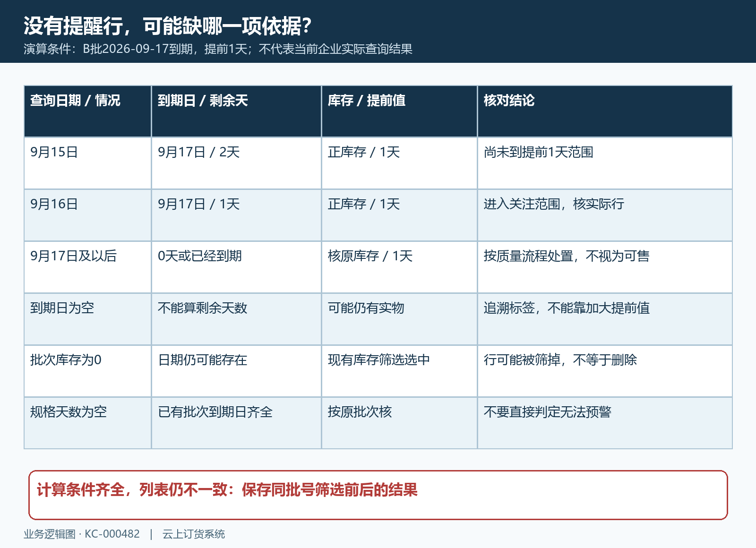Select the '9月15日' cell
Image resolution: width=756 pixels, height=548 pixels.
click(87, 163)
